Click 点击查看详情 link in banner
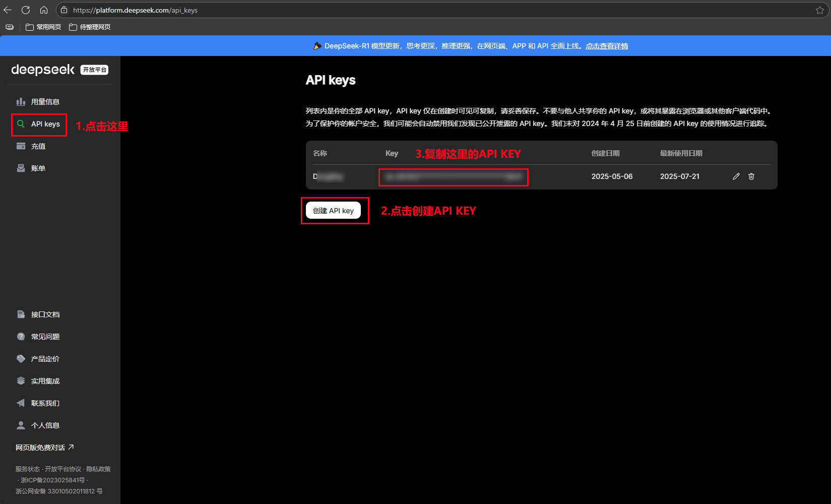The width and height of the screenshot is (831, 504). point(606,46)
